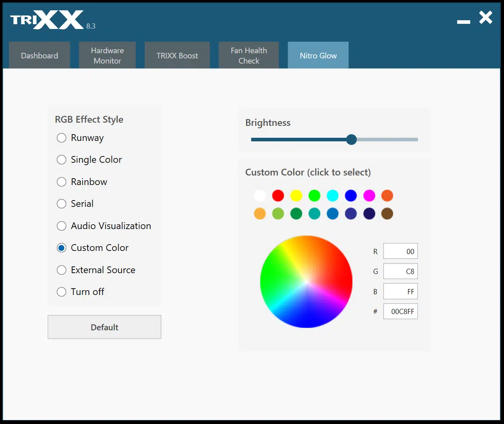Pick the white preset color swatch
The width and height of the screenshot is (504, 424).
(260, 195)
